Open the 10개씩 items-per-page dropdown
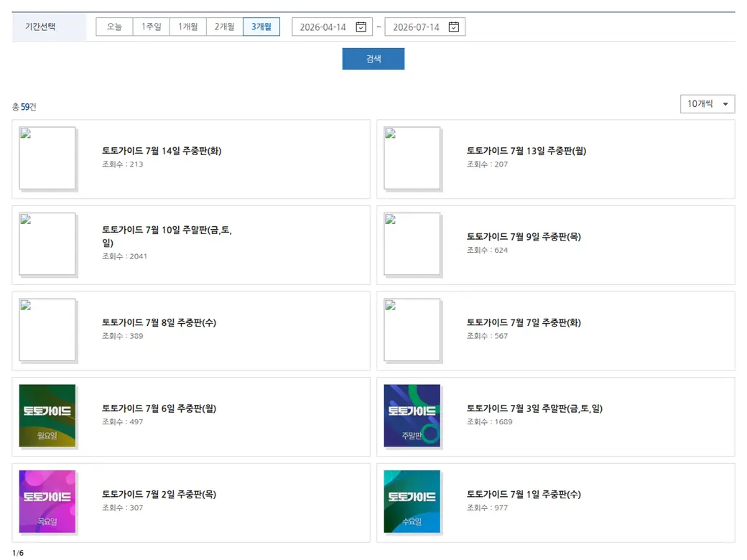The height and width of the screenshot is (560, 747). pos(707,104)
